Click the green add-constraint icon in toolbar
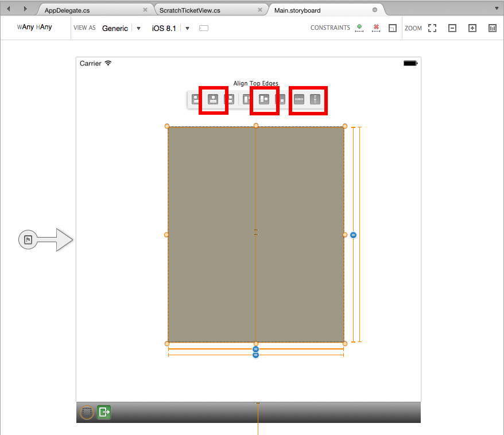The height and width of the screenshot is (435, 504). point(359,28)
